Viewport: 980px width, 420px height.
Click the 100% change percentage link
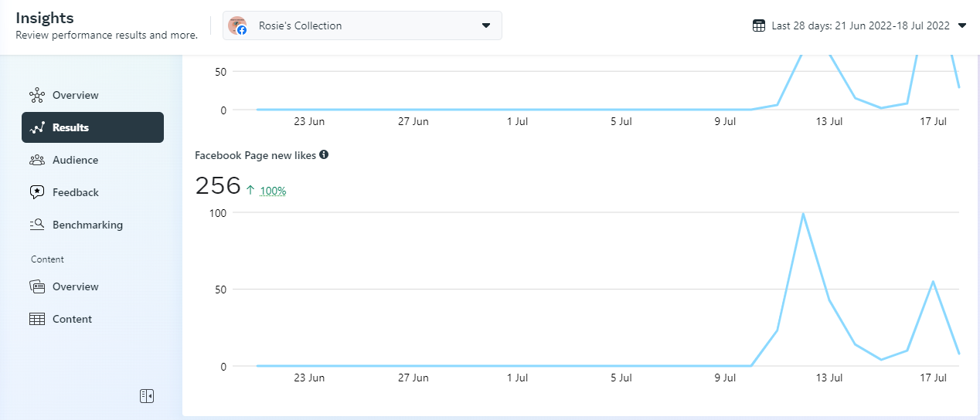pyautogui.click(x=273, y=191)
